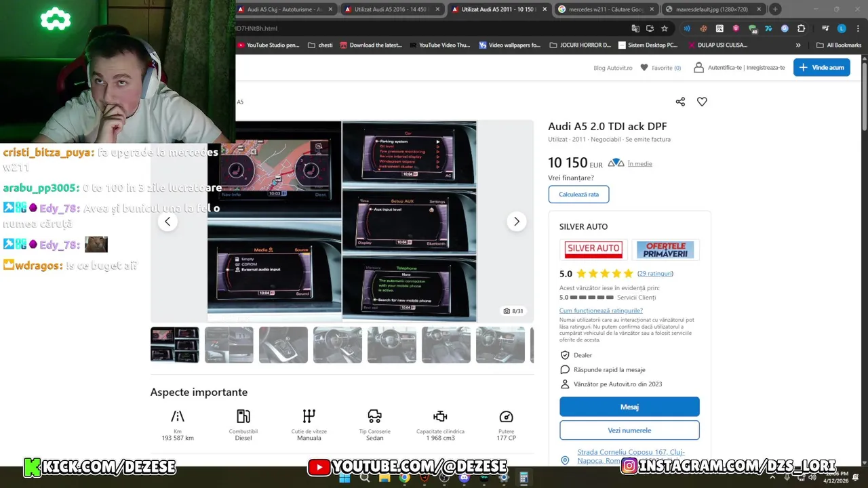Open Download the latest... bookmark

point(371,45)
